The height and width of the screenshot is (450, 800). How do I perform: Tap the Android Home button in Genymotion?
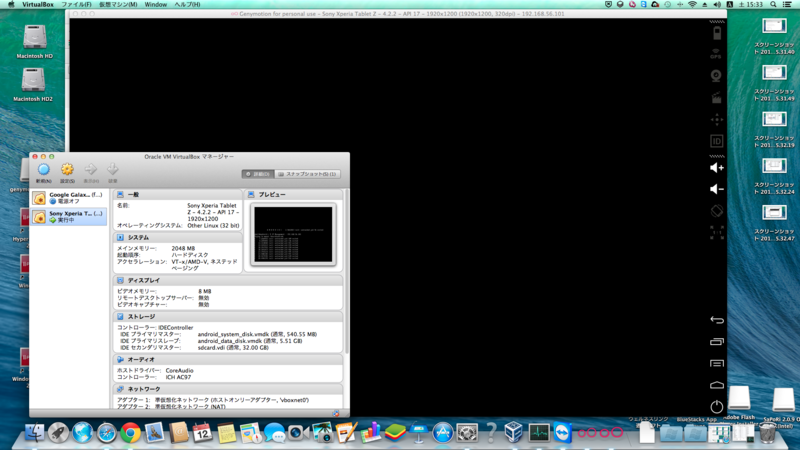pos(717,385)
